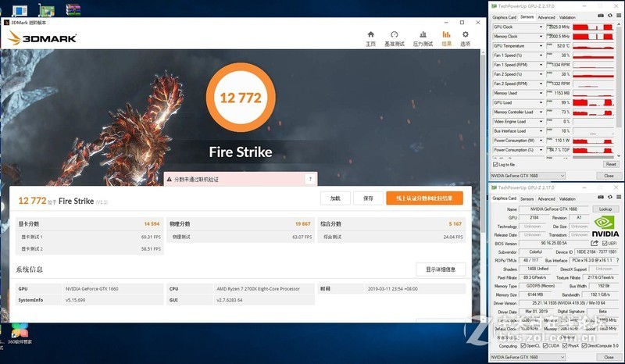Expand the GPU Clock sensor dropdown
The height and width of the screenshot is (364, 625).
[x=541, y=27]
